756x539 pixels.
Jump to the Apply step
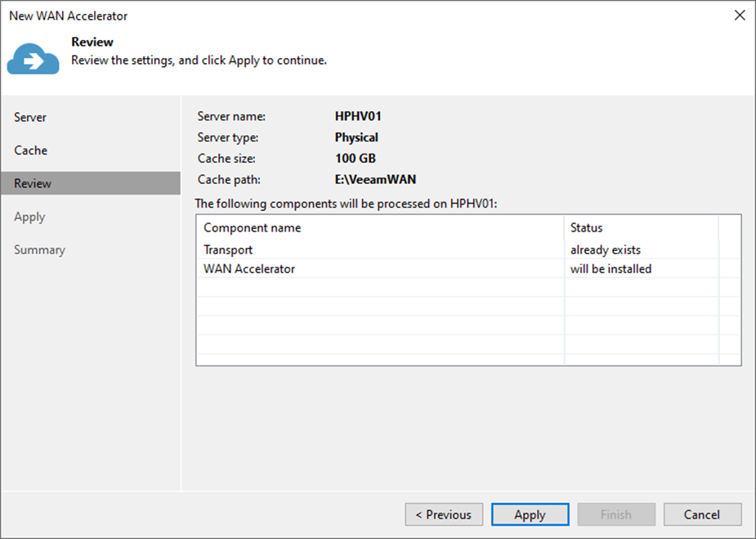[29, 217]
